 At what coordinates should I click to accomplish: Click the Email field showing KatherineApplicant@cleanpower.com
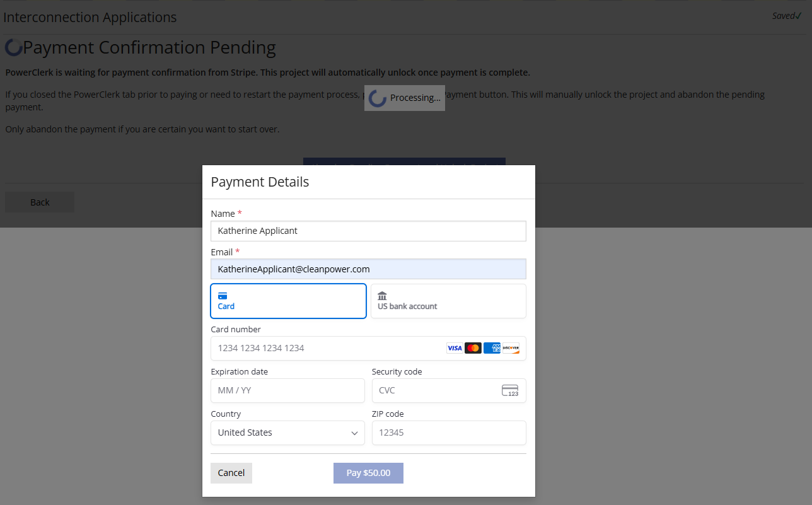(368, 269)
